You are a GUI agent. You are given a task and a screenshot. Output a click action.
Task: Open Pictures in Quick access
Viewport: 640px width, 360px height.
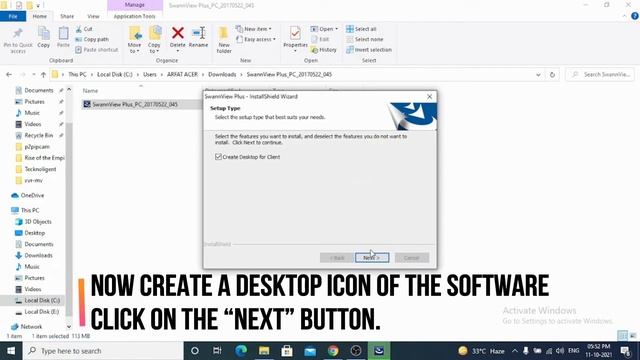click(34, 102)
